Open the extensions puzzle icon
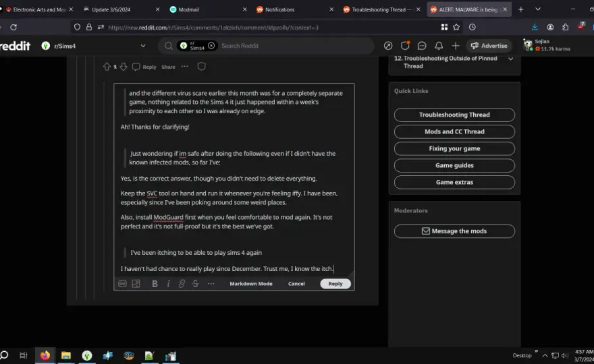This screenshot has width=594, height=364. pyautogui.click(x=565, y=27)
